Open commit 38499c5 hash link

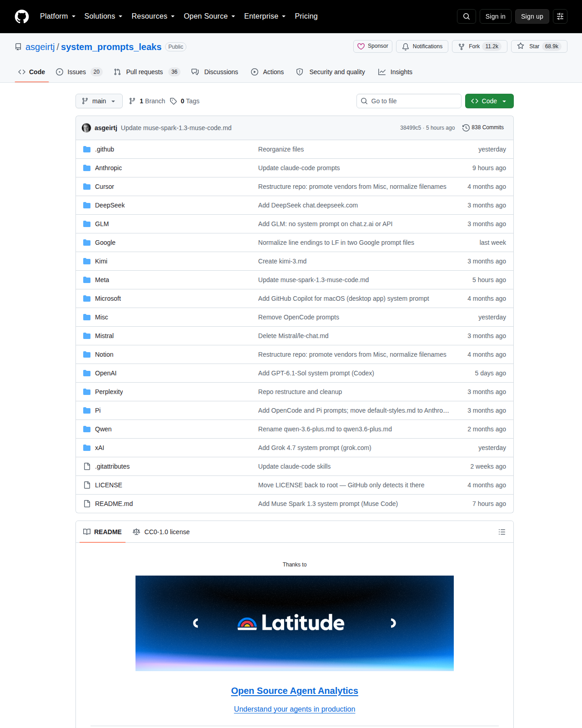pyautogui.click(x=411, y=128)
